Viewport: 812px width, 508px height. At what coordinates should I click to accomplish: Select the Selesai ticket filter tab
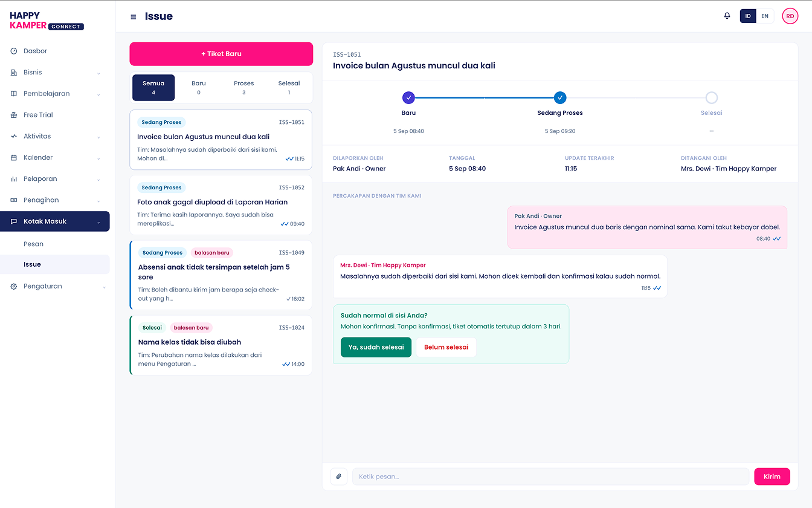click(289, 88)
